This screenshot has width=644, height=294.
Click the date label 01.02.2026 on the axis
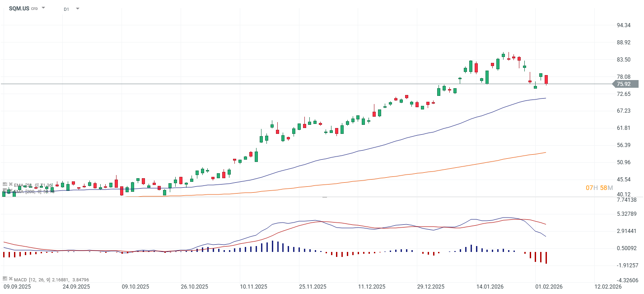click(x=549, y=286)
